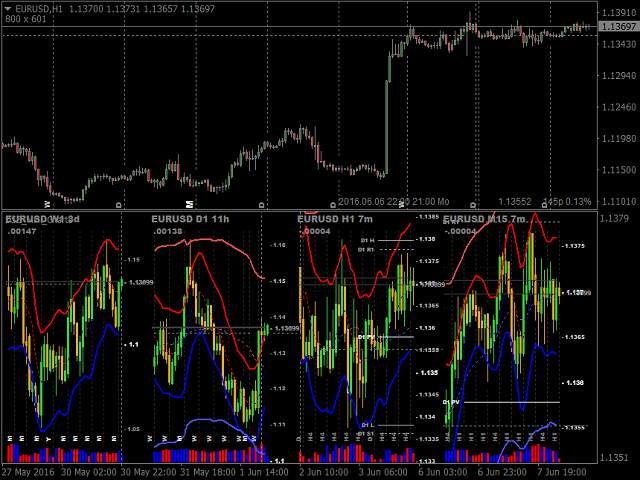Click the EURUSD H1 7m panel label
Viewport: 640px width, 480px height.
coord(335,219)
